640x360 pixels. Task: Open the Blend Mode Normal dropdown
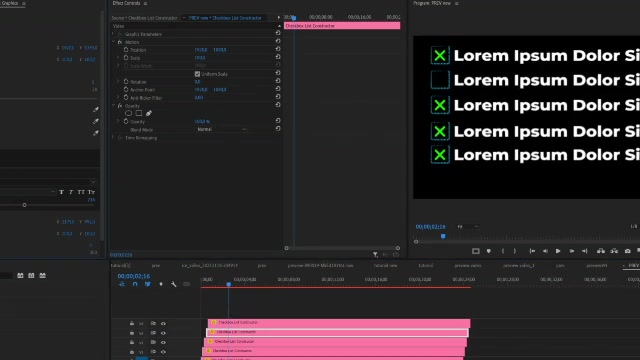click(x=221, y=129)
